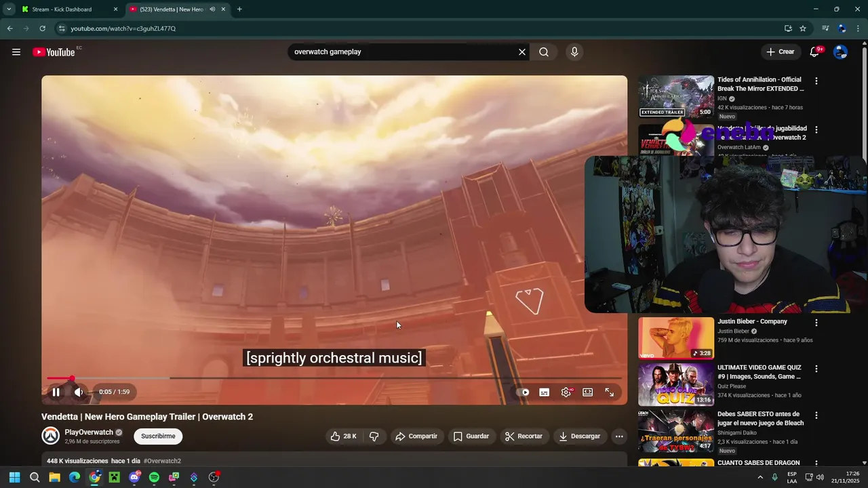Open PlayOverwatch channel name link
The width and height of the screenshot is (868, 488).
(x=89, y=432)
